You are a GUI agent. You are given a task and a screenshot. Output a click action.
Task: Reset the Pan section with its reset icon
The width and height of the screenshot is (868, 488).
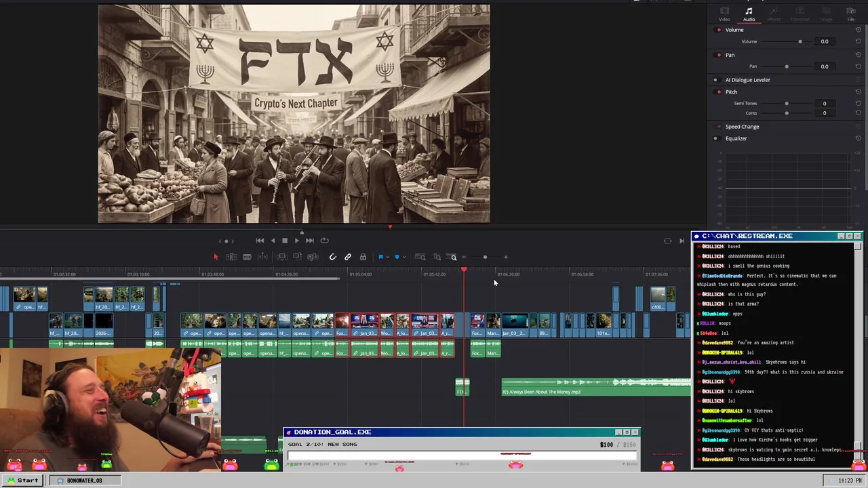tap(858, 55)
